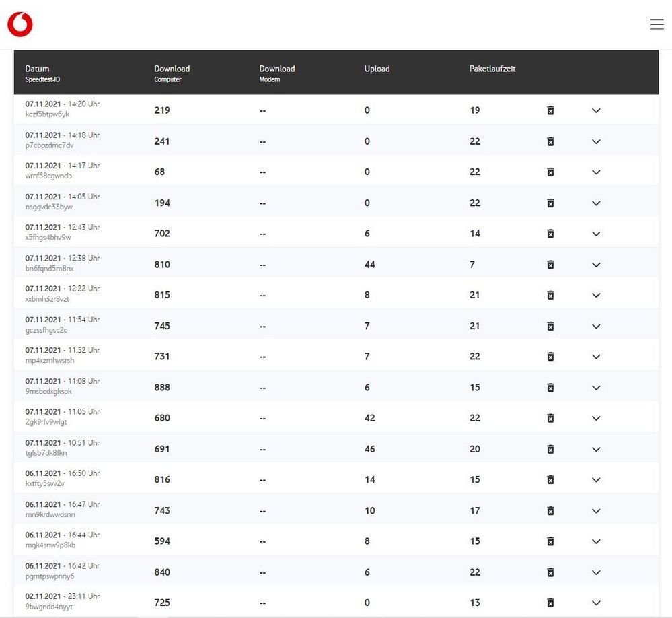
Task: Expand details for test at 16:47 Uhr
Action: coord(596,511)
